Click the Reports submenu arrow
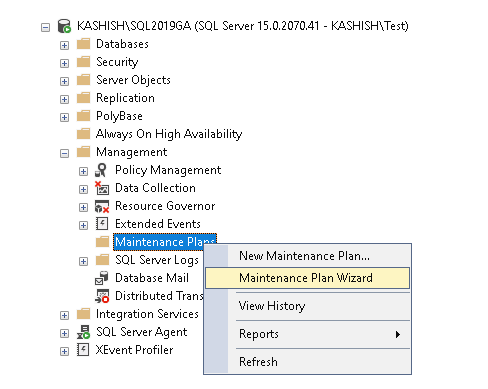Screen dimensions: 488x389 (x=397, y=334)
